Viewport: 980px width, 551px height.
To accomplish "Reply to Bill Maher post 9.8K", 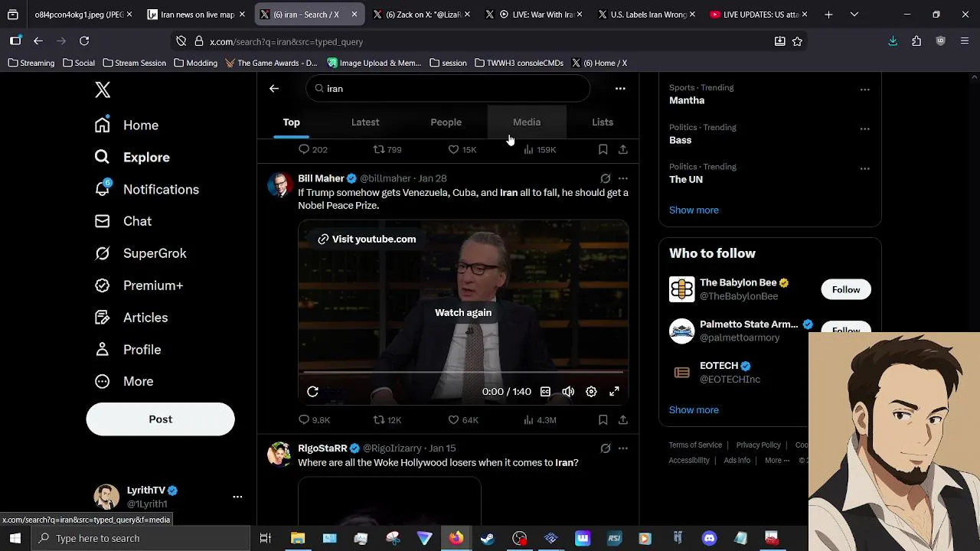I will pos(314,420).
